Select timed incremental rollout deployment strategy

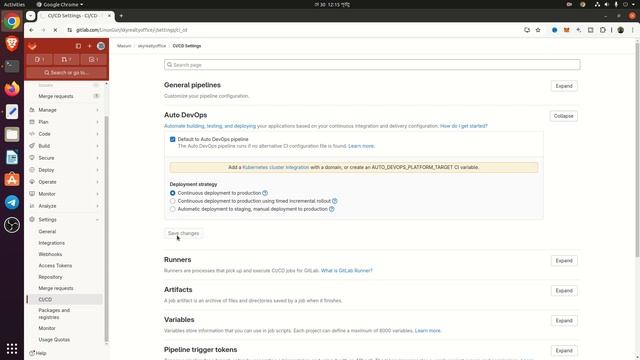[173, 201]
